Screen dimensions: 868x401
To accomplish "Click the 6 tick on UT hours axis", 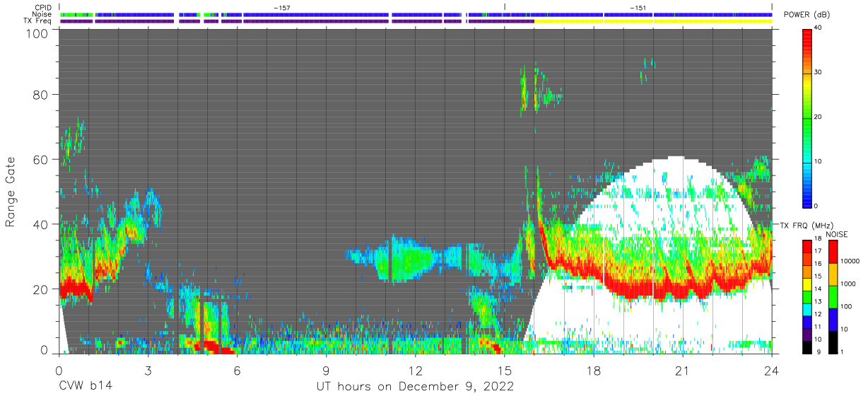I will (x=237, y=370).
